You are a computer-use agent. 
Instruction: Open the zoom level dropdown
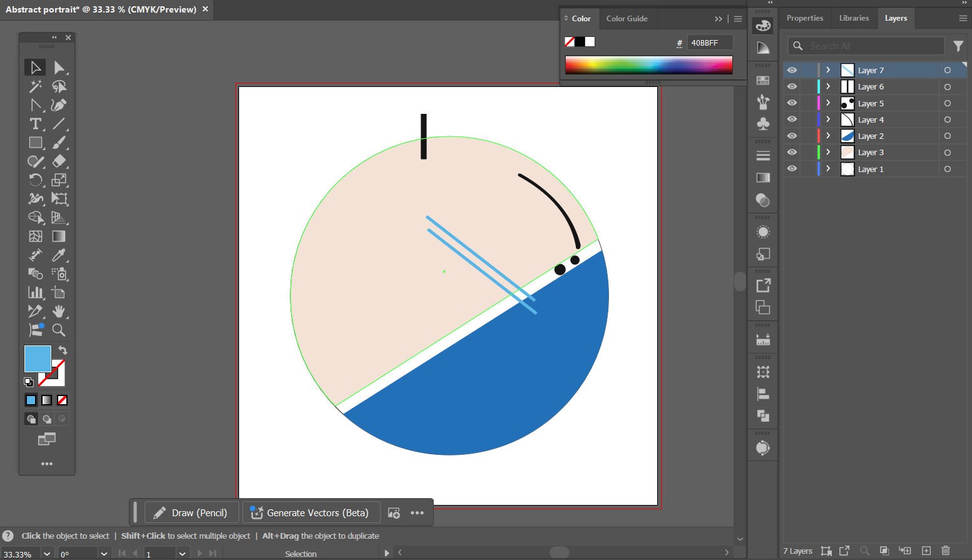coord(47,554)
